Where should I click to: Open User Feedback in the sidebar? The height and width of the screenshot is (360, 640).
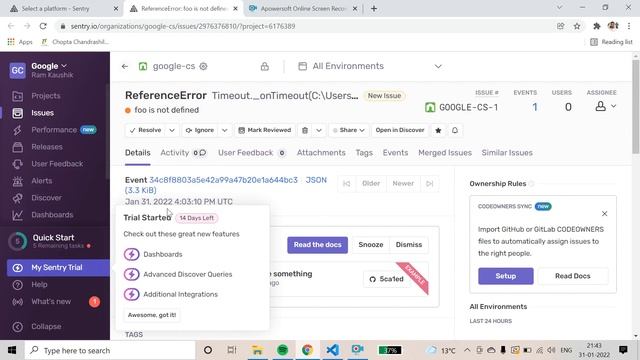(57, 164)
